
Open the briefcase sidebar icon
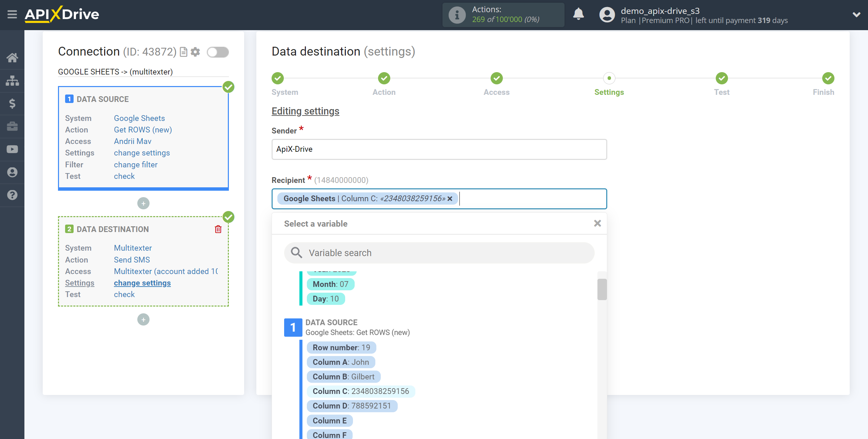click(x=12, y=126)
